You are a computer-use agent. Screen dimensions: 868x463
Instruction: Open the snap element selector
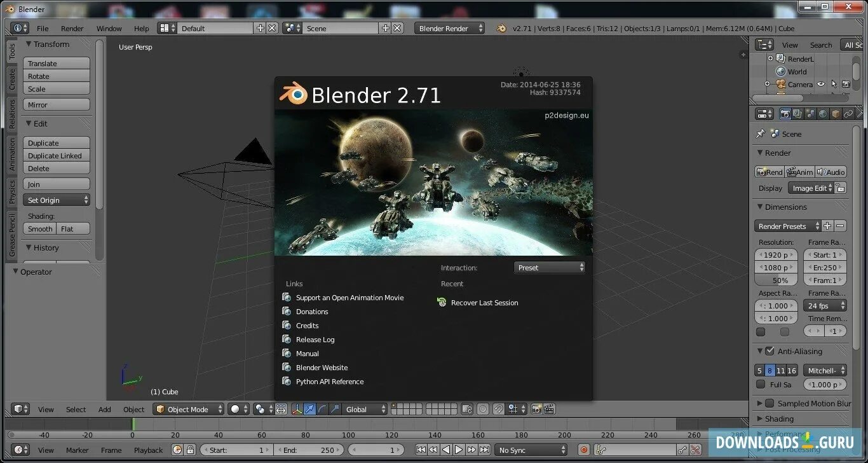(516, 409)
